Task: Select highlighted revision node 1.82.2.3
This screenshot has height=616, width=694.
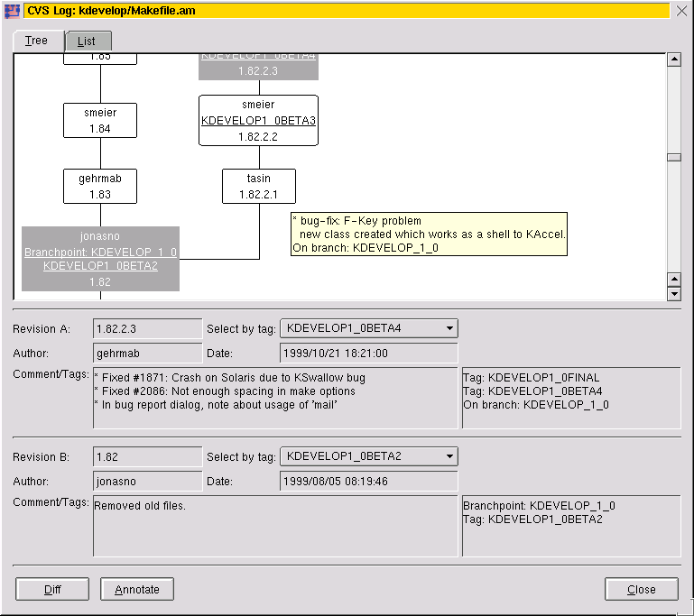Action: tap(258, 67)
